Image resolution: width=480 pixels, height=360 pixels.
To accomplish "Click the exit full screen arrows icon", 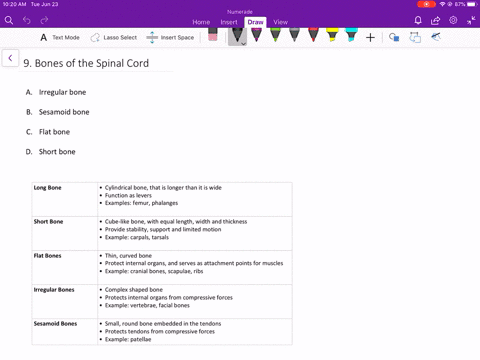I will (471, 21).
